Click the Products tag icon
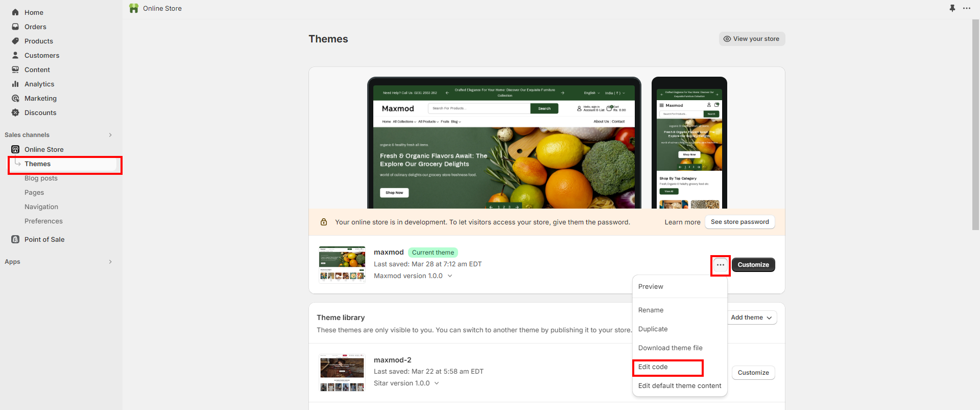 tap(15, 41)
